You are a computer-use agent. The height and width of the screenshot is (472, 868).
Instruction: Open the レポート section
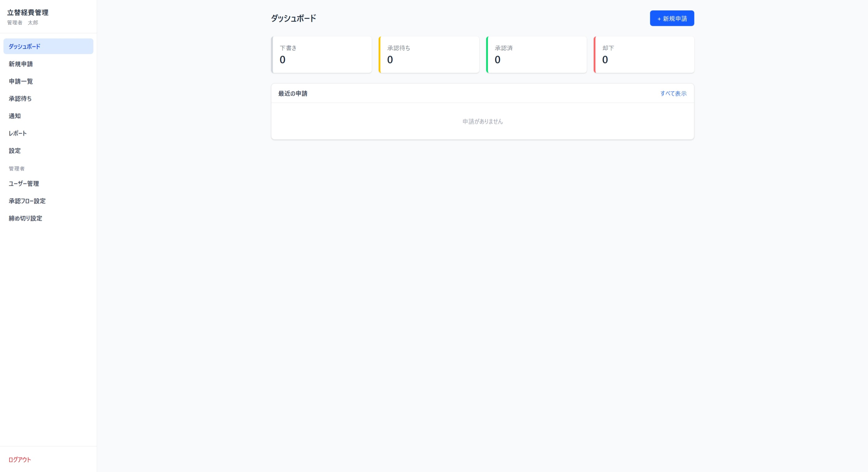tap(18, 133)
